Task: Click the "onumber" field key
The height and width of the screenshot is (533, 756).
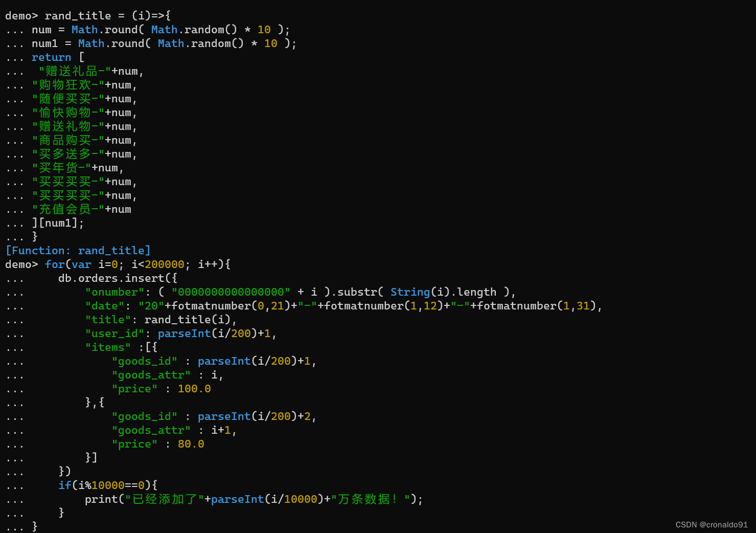Action: [114, 292]
